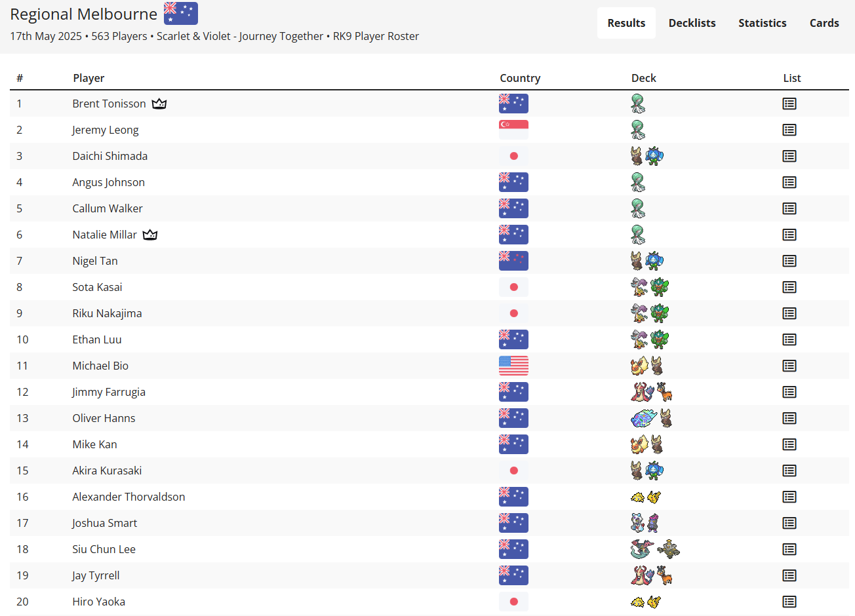
Task: Click crown icon next to Natalie Millar
Action: 150,235
